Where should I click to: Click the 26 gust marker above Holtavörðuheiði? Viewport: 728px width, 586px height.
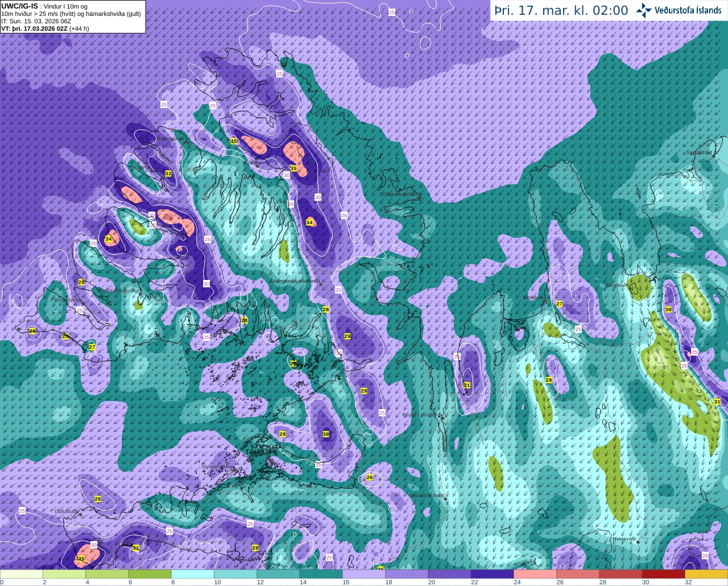point(370,477)
